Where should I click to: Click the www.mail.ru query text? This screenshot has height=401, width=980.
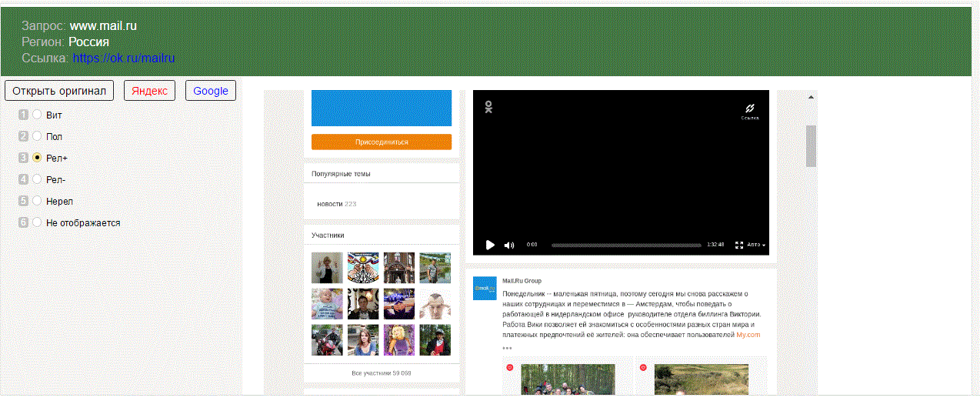[x=103, y=26]
